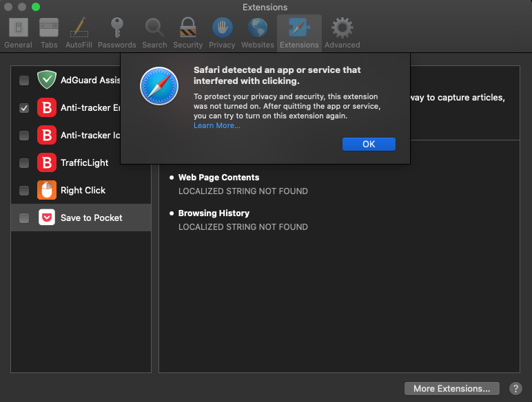Image resolution: width=532 pixels, height=402 pixels.
Task: Click the Right Click mouse icon
Action: coord(47,190)
